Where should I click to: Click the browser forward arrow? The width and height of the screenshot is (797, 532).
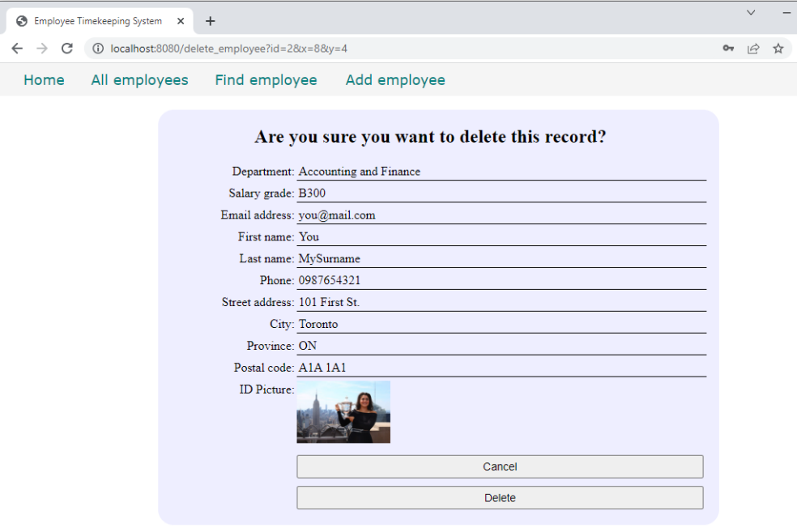[x=42, y=49]
